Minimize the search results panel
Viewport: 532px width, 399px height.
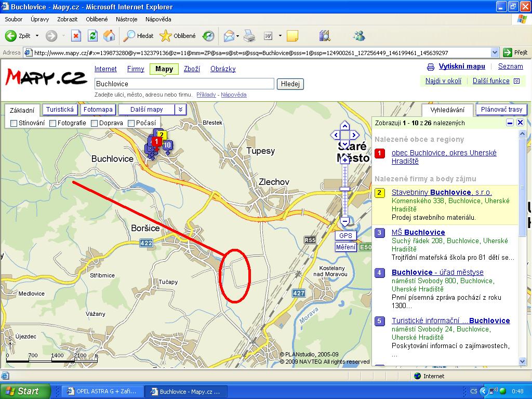click(510, 123)
